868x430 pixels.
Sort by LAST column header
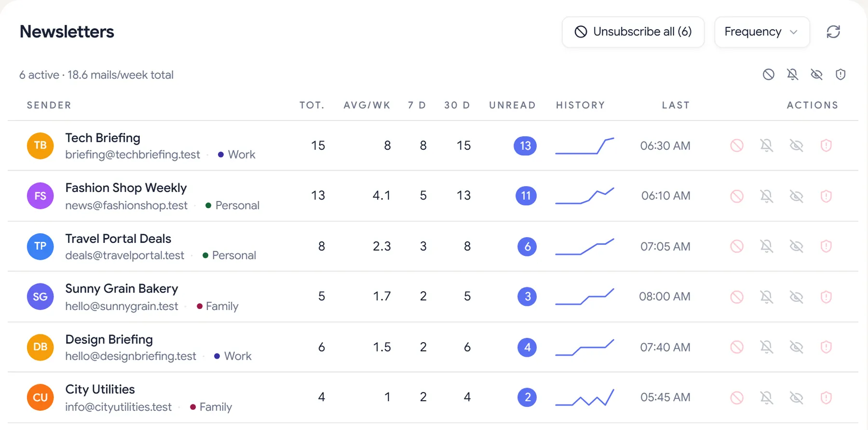676,105
